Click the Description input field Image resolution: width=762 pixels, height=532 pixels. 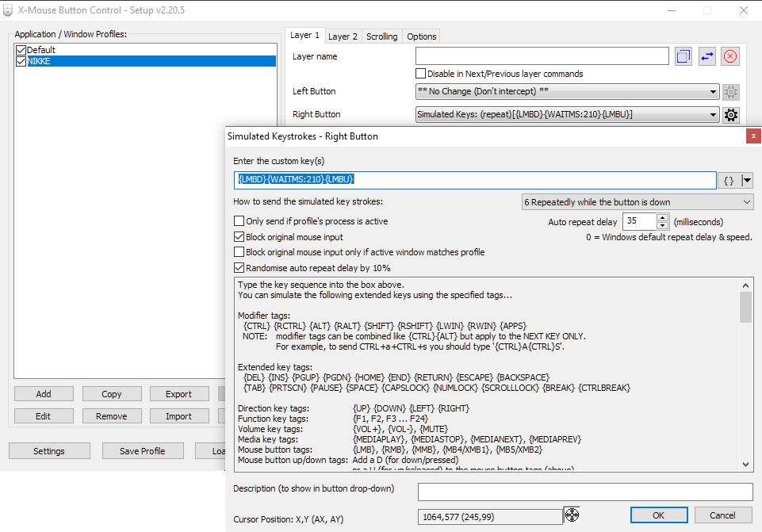585,492
